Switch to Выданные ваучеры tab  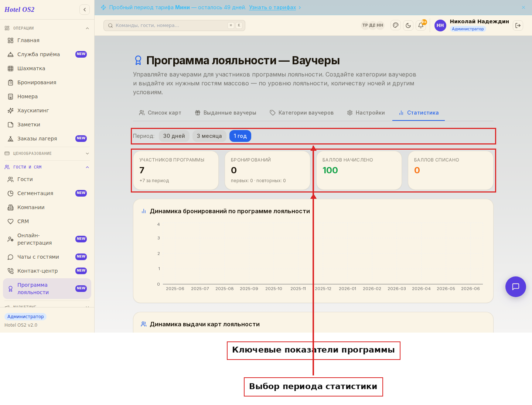(x=225, y=113)
